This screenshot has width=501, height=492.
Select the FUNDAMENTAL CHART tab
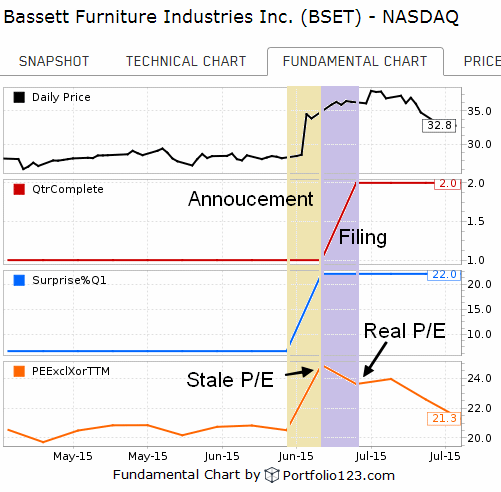(355, 61)
